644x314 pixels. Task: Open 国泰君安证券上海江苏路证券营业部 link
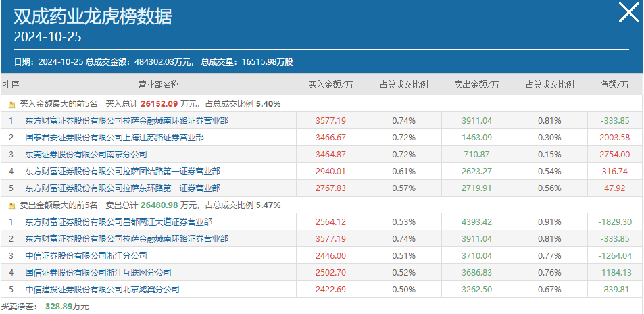point(115,138)
